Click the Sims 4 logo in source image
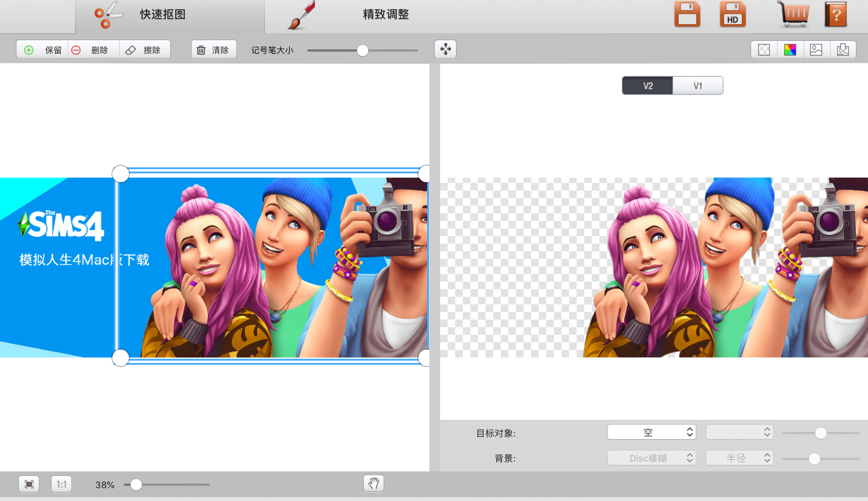868x501 pixels. click(x=61, y=225)
